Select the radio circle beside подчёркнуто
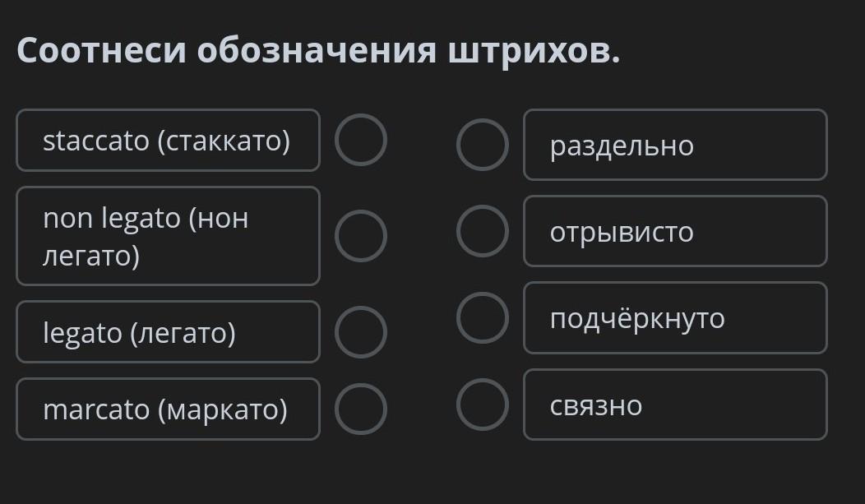 (x=482, y=317)
